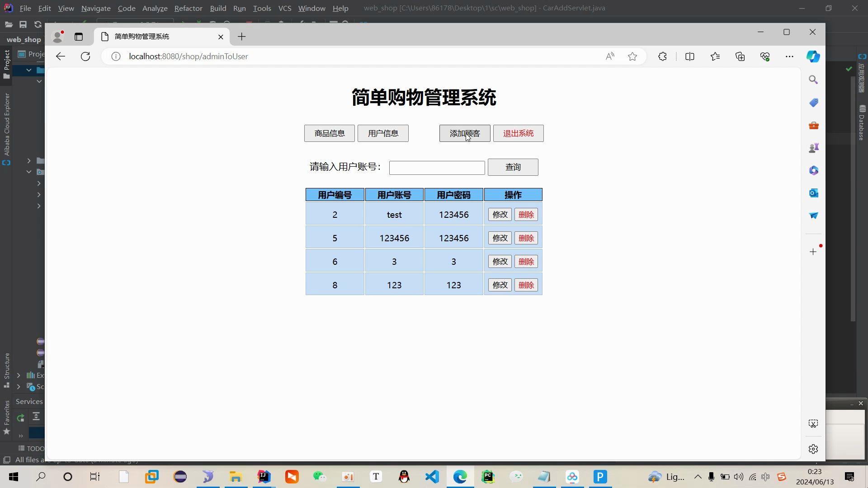Click the 用户信息 button

point(383,133)
